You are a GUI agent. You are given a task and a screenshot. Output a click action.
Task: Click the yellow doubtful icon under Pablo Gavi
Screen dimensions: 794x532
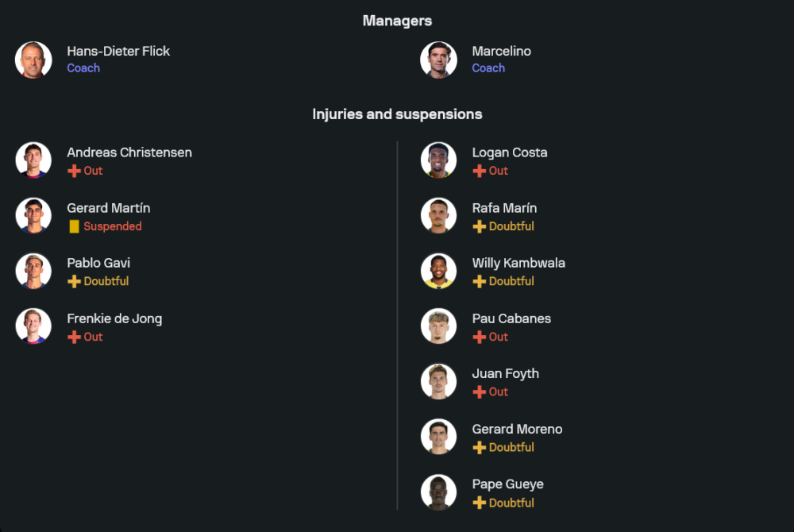tap(74, 281)
